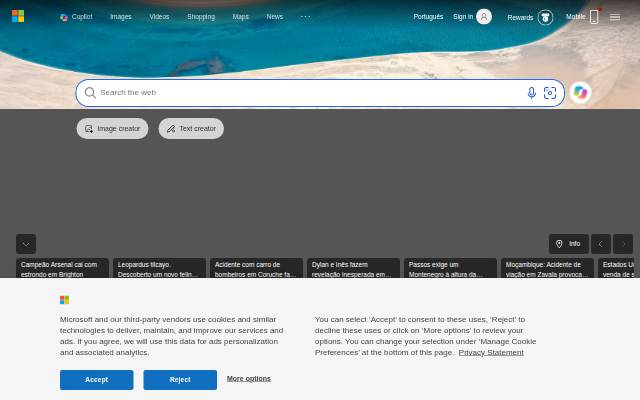Open Copilot from the top navigation
640x400 pixels.
tap(76, 17)
